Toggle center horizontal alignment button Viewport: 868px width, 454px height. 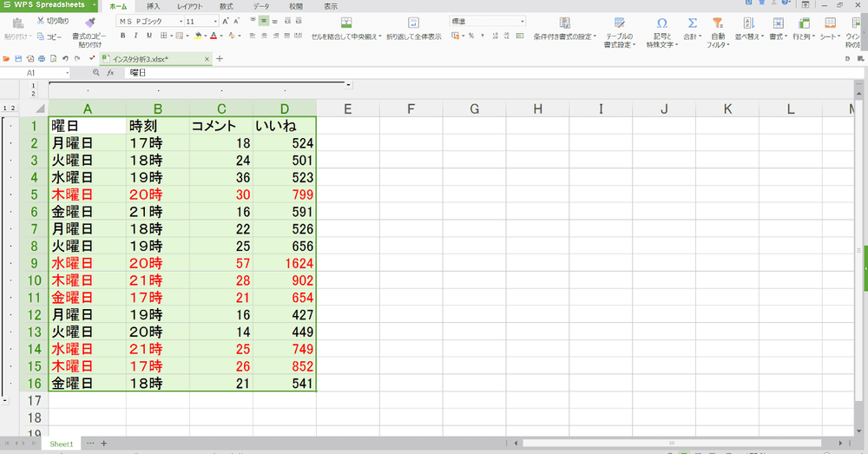tap(263, 36)
